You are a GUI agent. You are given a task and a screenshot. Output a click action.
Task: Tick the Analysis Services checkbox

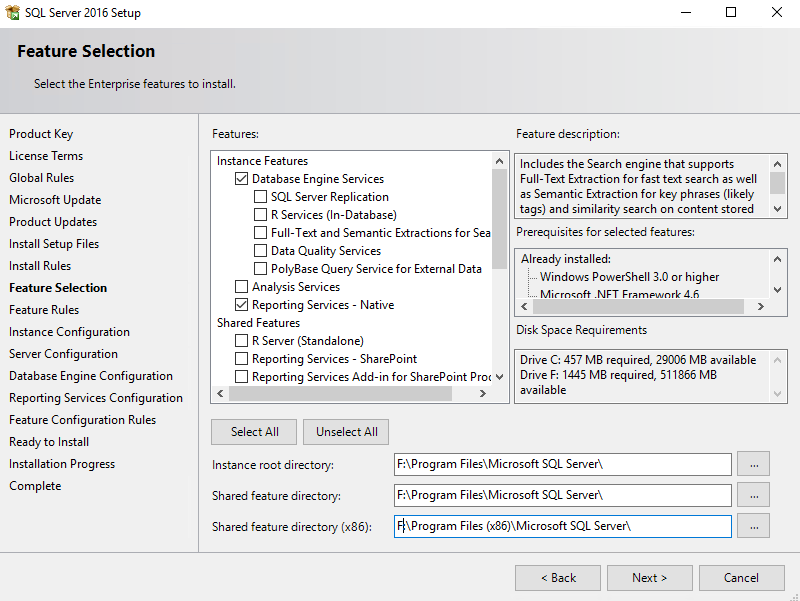[x=241, y=287]
